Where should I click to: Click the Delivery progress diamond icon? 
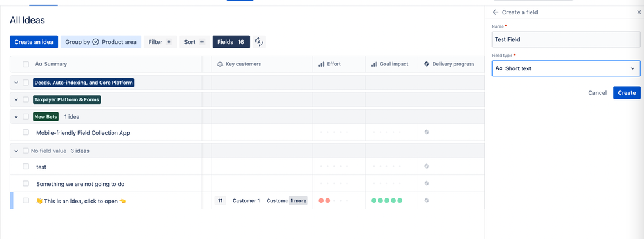pyautogui.click(x=426, y=64)
